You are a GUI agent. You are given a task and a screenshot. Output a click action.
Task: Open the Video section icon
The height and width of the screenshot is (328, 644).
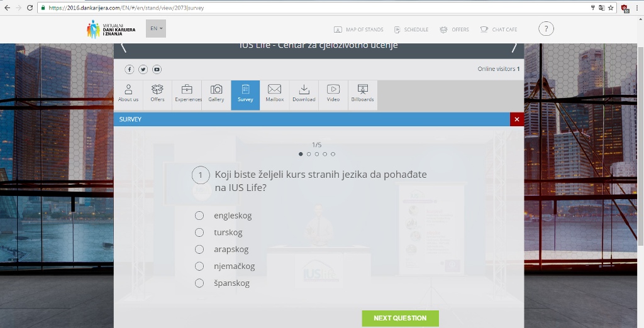point(333,93)
